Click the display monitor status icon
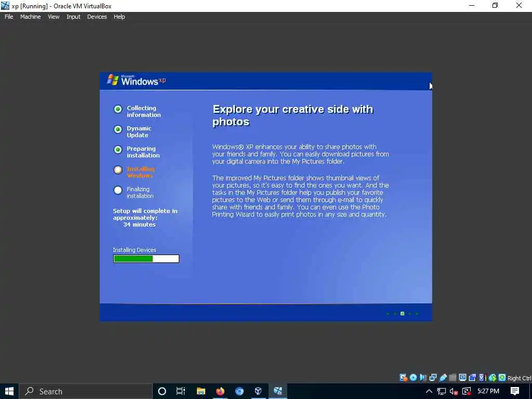Screen dimensions: 532x399 (462, 378)
